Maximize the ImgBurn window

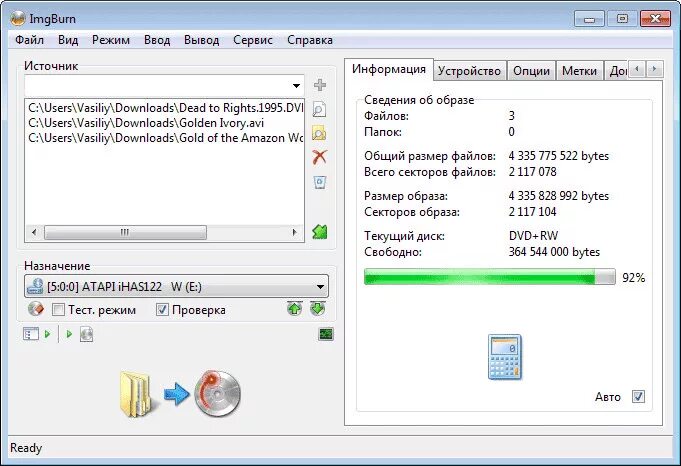coord(622,19)
